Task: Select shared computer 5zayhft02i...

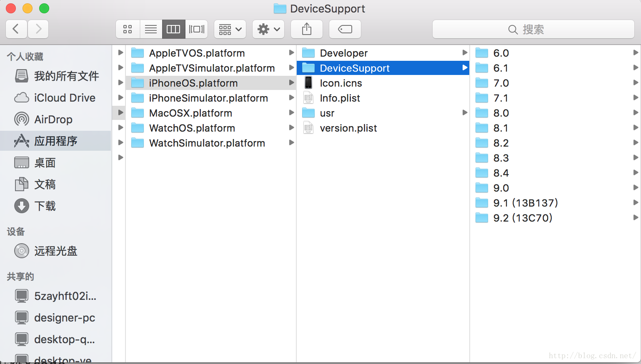Action: (x=56, y=296)
